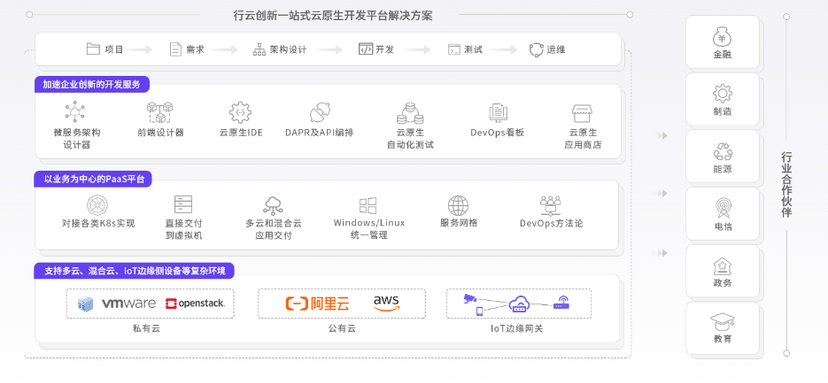Image resolution: width=828 pixels, height=383 pixels.
Task: Click the aws logo
Action: [x=387, y=304]
